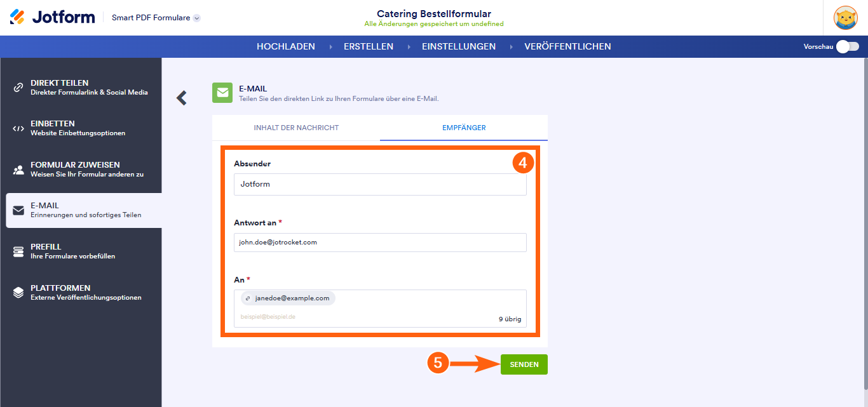Toggle the Vorschau preview switch
The width and height of the screenshot is (868, 407).
click(x=847, y=46)
